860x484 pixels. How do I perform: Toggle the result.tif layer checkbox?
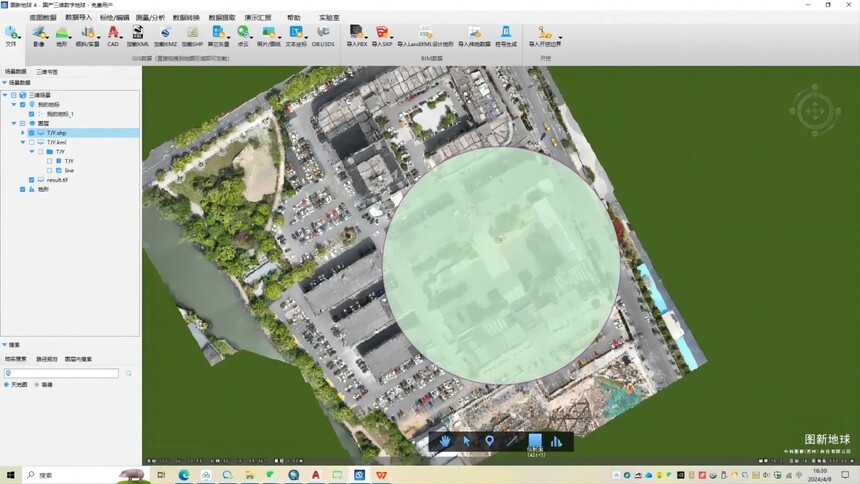point(31,180)
